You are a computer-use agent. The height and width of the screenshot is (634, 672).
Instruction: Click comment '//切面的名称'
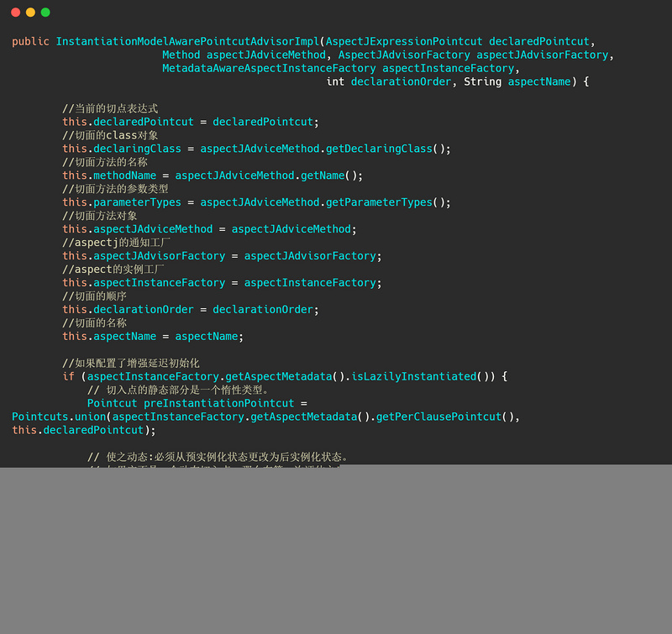pyautogui.click(x=94, y=322)
